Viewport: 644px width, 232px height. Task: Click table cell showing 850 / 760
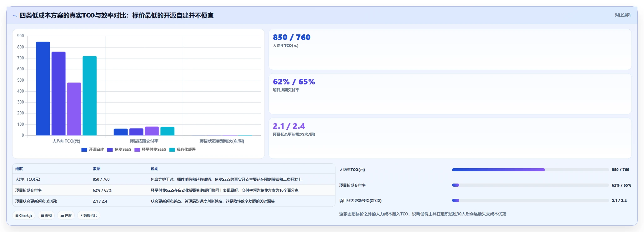point(101,179)
